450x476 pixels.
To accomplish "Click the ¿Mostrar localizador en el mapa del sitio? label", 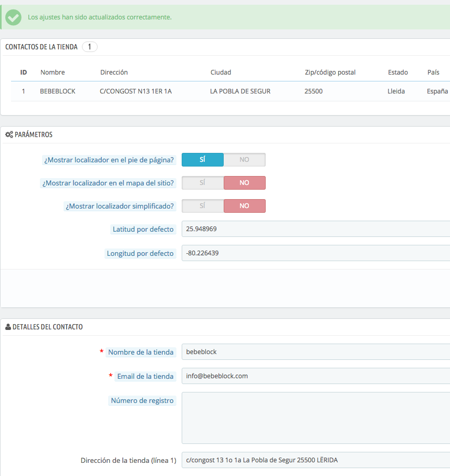I will 108,183.
